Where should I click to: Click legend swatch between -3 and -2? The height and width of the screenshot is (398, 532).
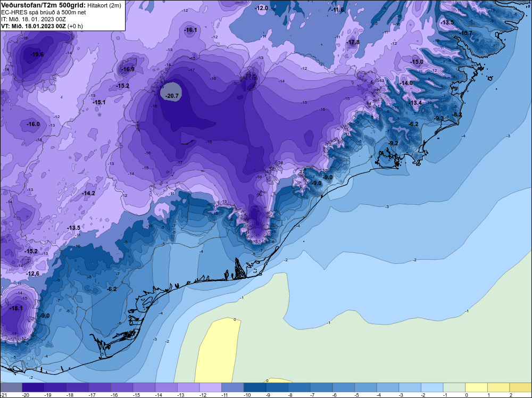(x=410, y=387)
